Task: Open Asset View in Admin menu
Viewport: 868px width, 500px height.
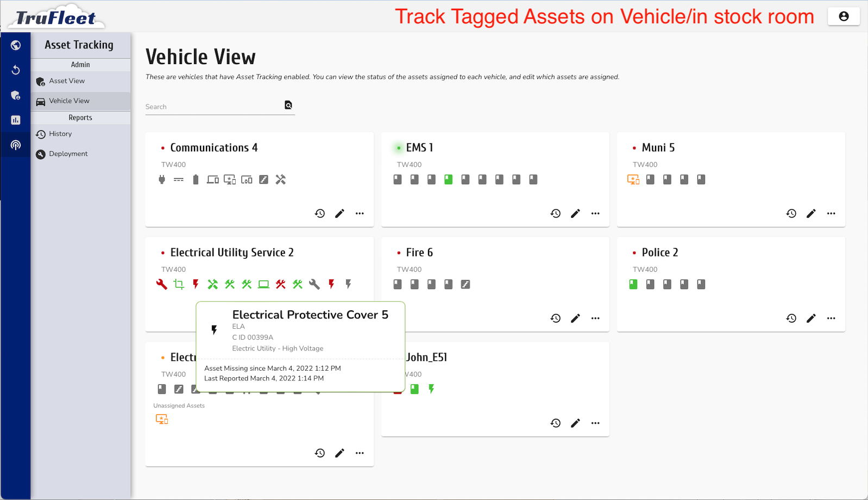Action: (80, 81)
